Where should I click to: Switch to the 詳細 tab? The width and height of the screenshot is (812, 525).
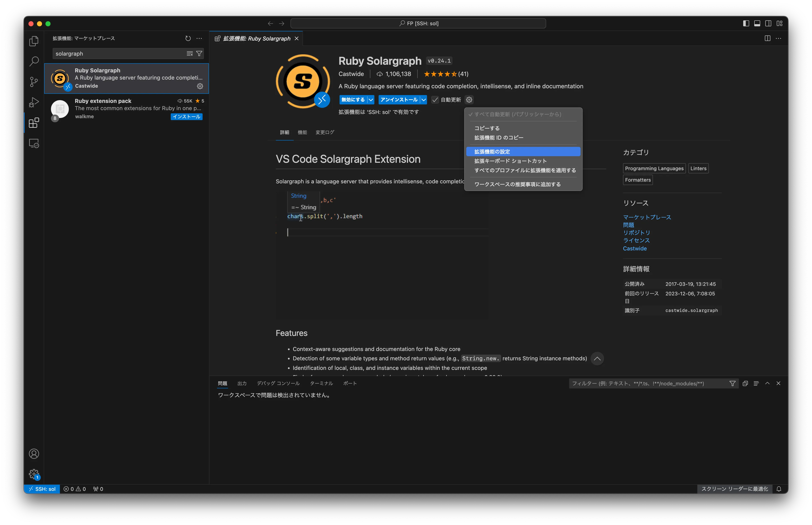[284, 132]
